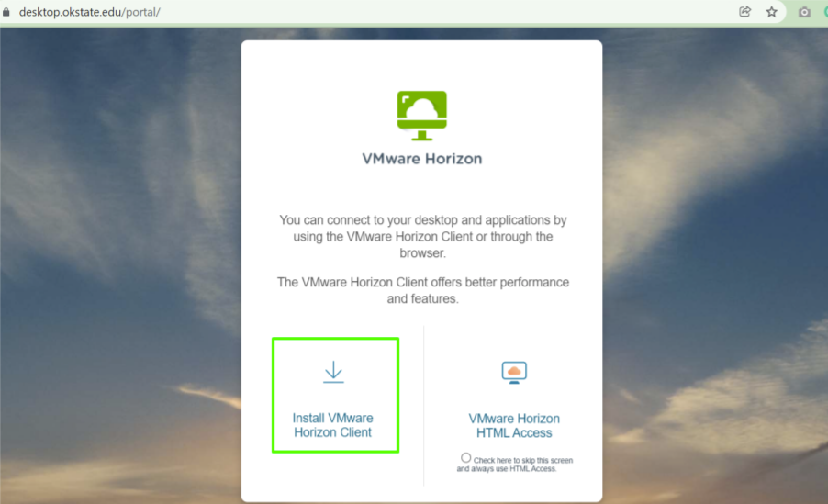Screen dimensions: 828x504
Task: Click the green VMware Horizon logo
Action: (x=422, y=115)
